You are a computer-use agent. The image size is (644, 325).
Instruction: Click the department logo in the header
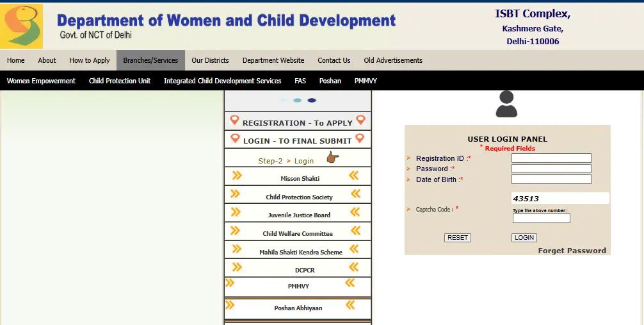pyautogui.click(x=21, y=26)
